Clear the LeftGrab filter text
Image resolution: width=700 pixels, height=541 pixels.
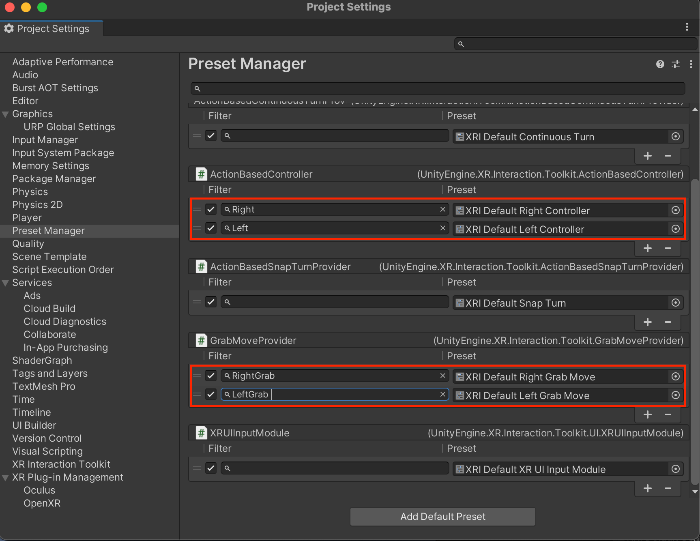442,395
